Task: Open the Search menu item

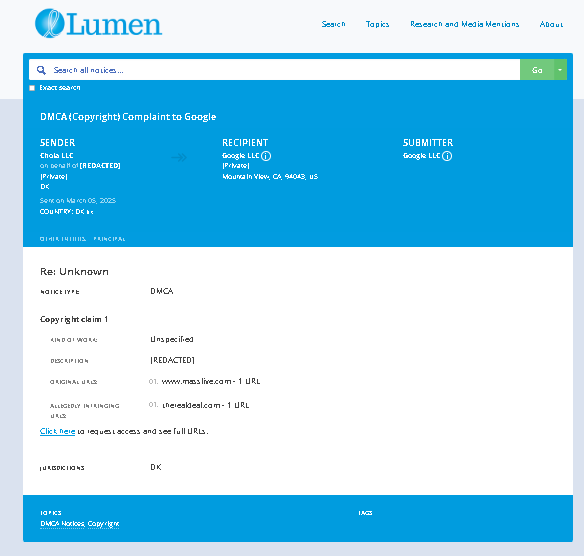Action: [333, 24]
